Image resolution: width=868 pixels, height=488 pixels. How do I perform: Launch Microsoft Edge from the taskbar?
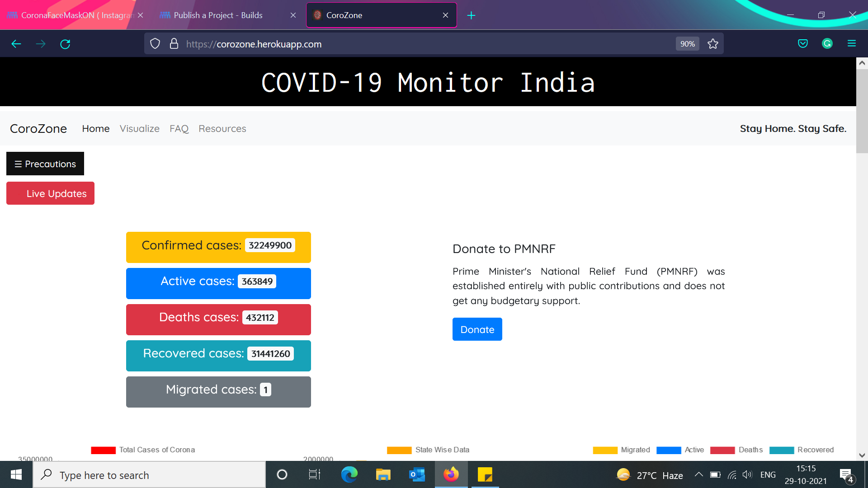coord(349,474)
